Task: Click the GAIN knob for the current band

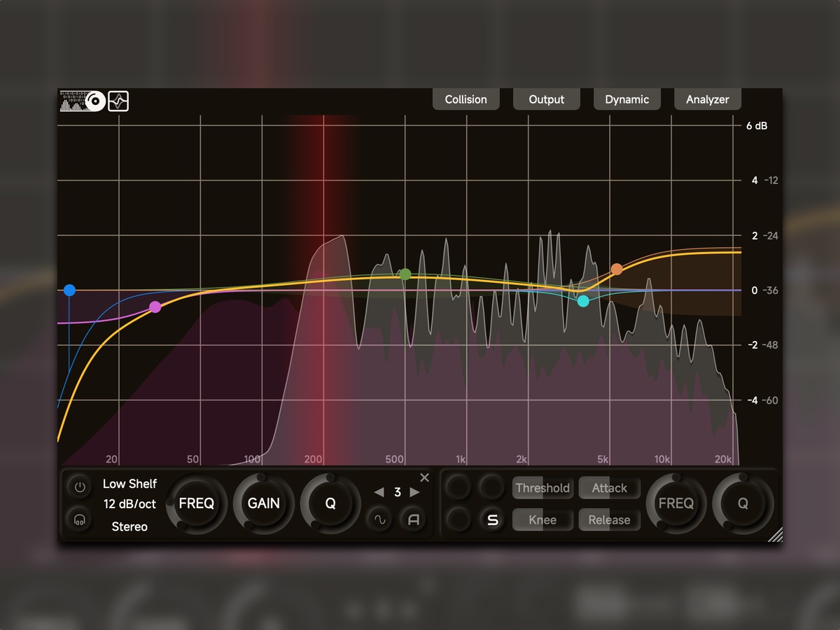Action: pos(263,503)
